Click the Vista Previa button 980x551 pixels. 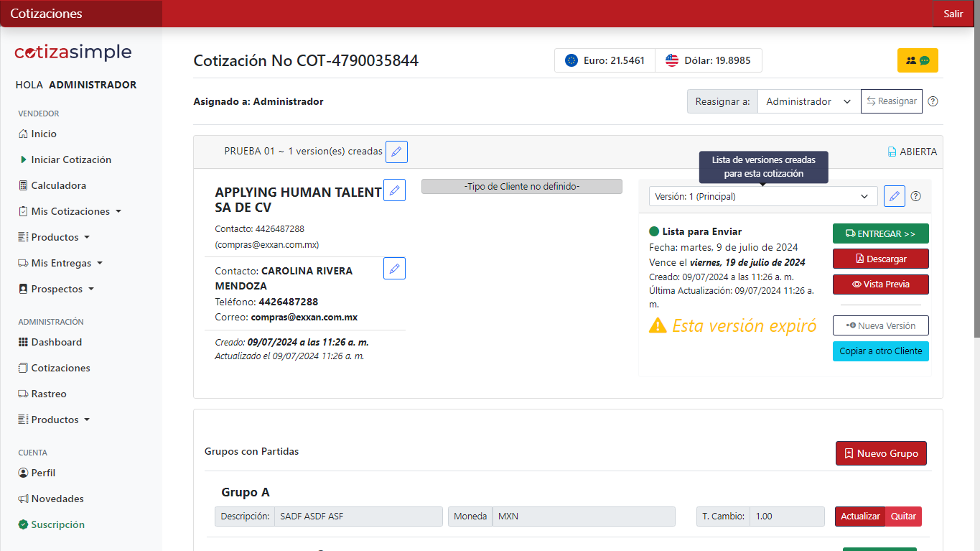click(x=880, y=284)
